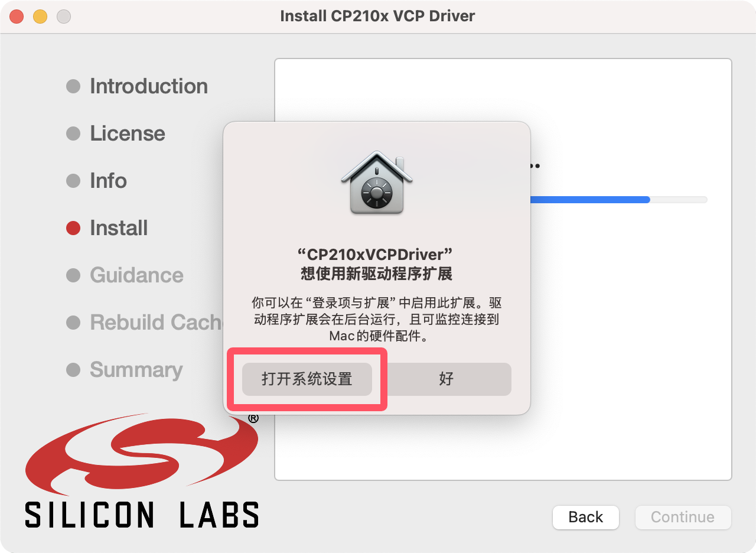Click the greyed-out Continue button

click(x=683, y=517)
